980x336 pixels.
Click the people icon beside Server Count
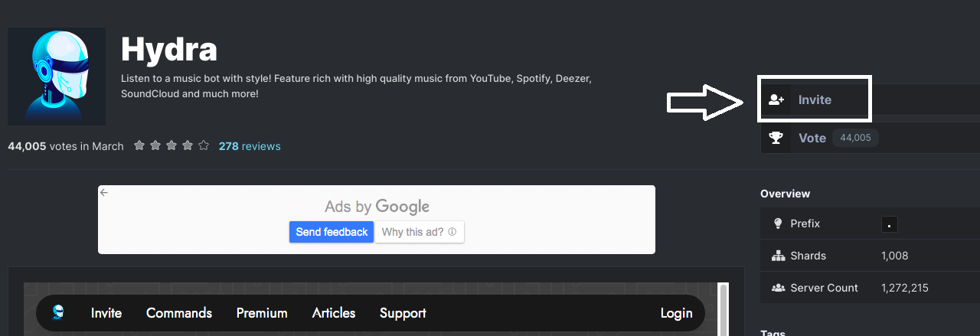coord(778,288)
